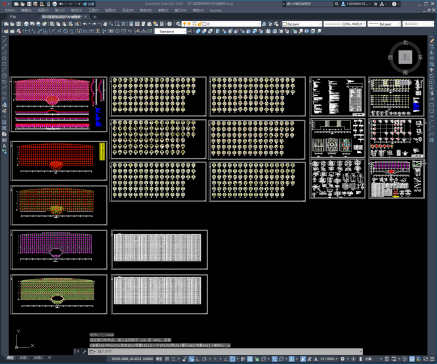The image size is (437, 364).
Task: Select the Circle draw tool
Action: pos(4,75)
